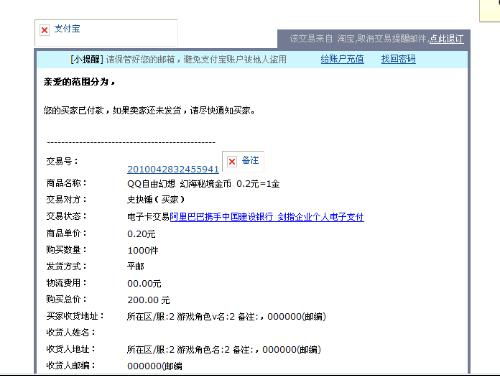
Task: Open the 点此退订 unsubscribe link
Action: coord(446,39)
